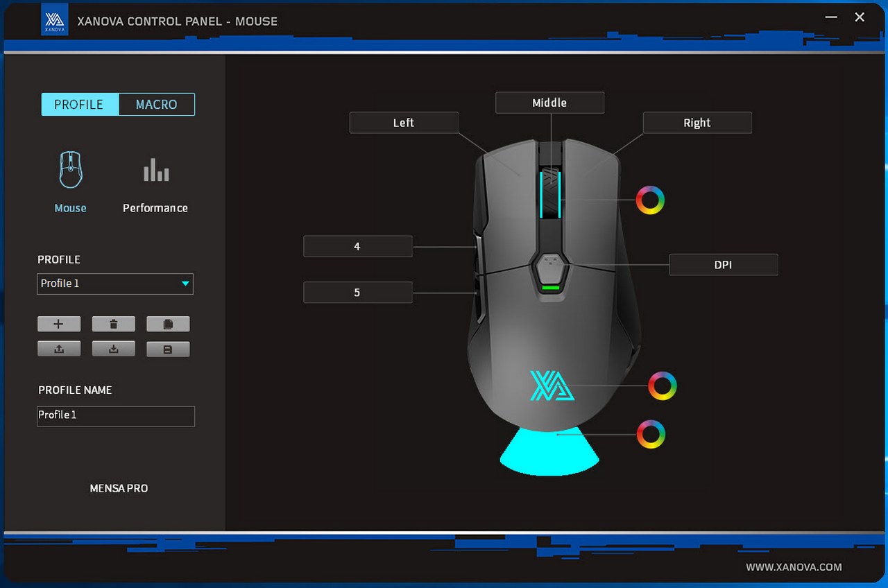Open the Mouse settings icon

coord(71,170)
